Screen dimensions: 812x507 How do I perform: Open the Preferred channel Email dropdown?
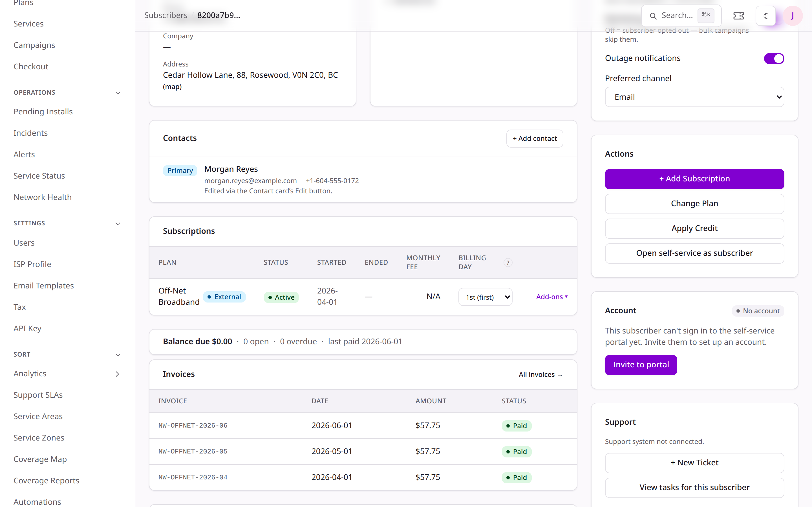tap(694, 97)
